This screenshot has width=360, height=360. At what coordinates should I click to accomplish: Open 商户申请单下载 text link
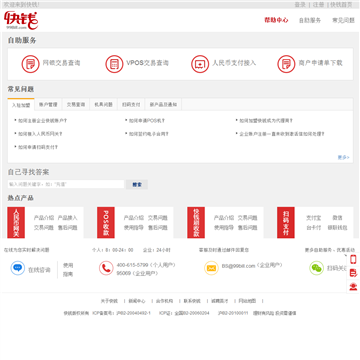coord(321,63)
